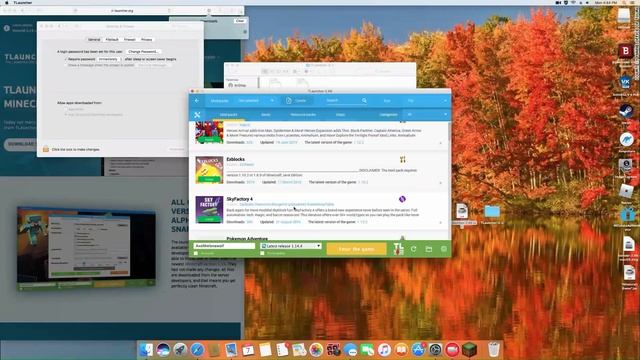
Task: Switch to the Maps tab
Action: tap(340, 115)
